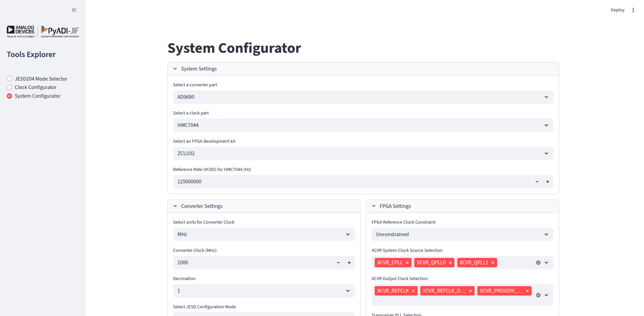Viewport: 644px width, 316px height.
Task: Collapse the sidebar with the double-chevron icon
Action: [74, 10]
